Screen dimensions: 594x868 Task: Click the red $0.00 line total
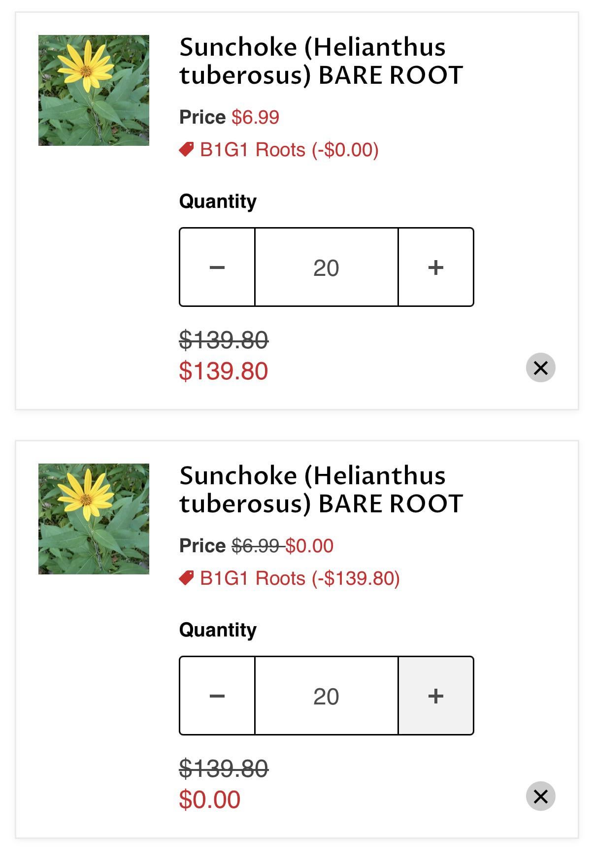click(x=210, y=800)
